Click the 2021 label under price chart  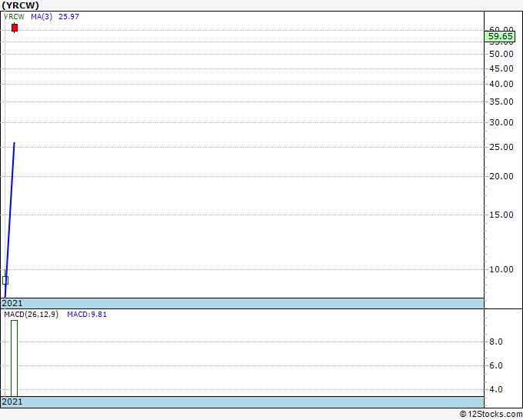(12, 303)
